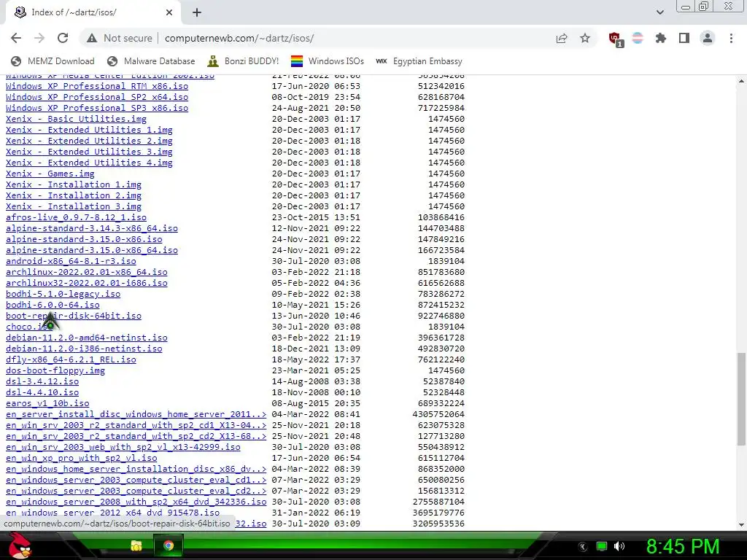747x560 pixels.
Task: Open a new tab with plus button
Action: pos(197,13)
